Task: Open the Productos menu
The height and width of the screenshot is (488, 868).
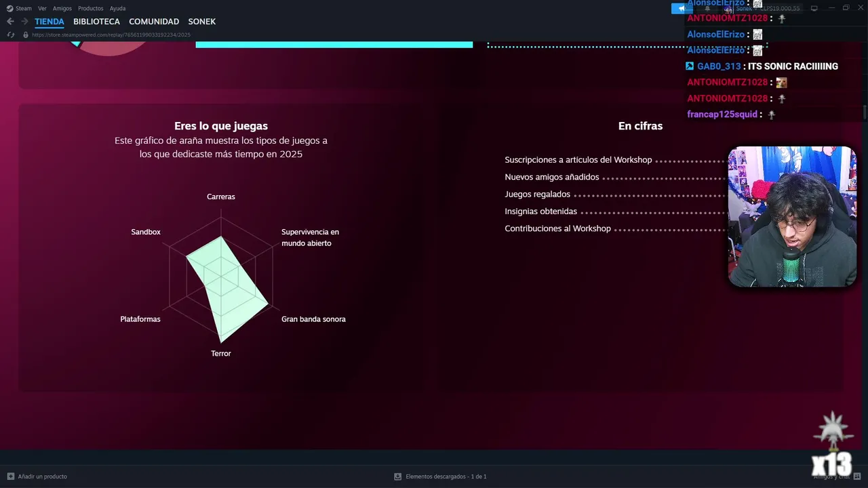Action: (91, 8)
